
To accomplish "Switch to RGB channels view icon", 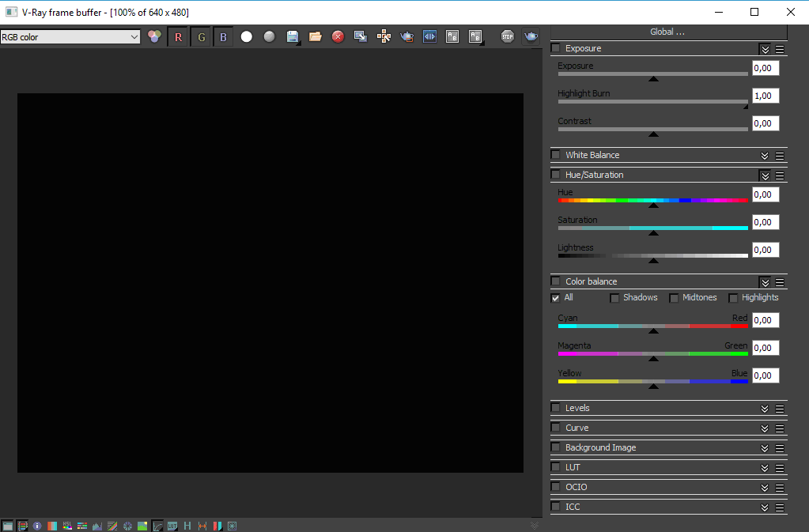I will (x=154, y=36).
